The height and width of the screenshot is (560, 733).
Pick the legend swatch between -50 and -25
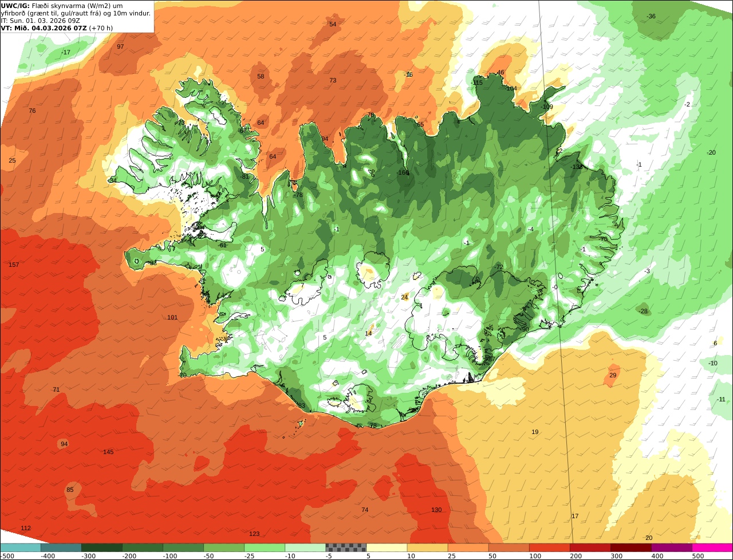pyautogui.click(x=223, y=547)
